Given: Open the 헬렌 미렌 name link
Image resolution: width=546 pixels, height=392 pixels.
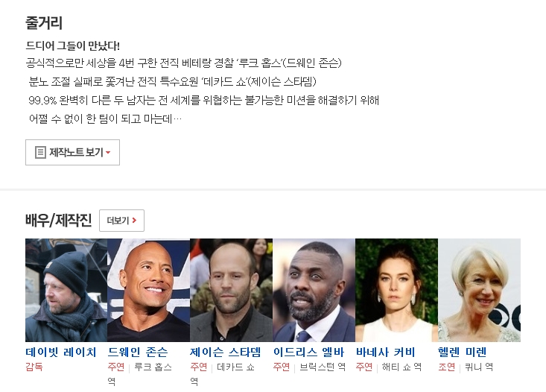Looking at the screenshot, I should tap(462, 352).
